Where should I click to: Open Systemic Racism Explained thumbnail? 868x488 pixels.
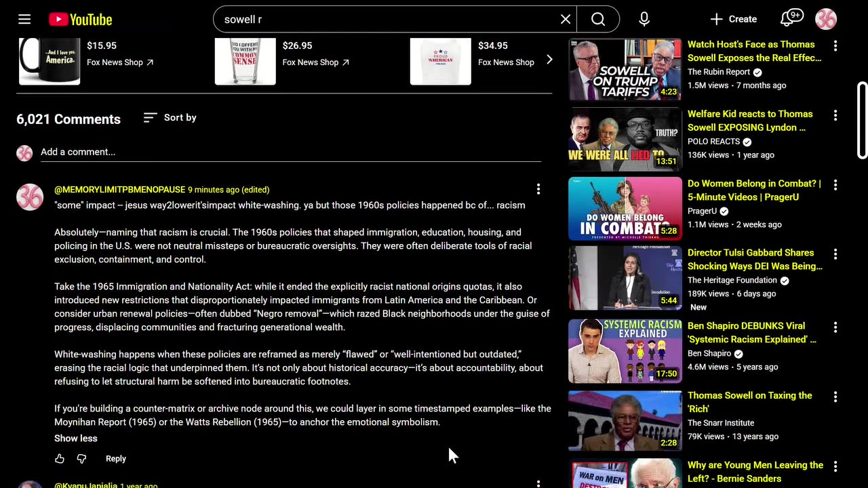[625, 351]
